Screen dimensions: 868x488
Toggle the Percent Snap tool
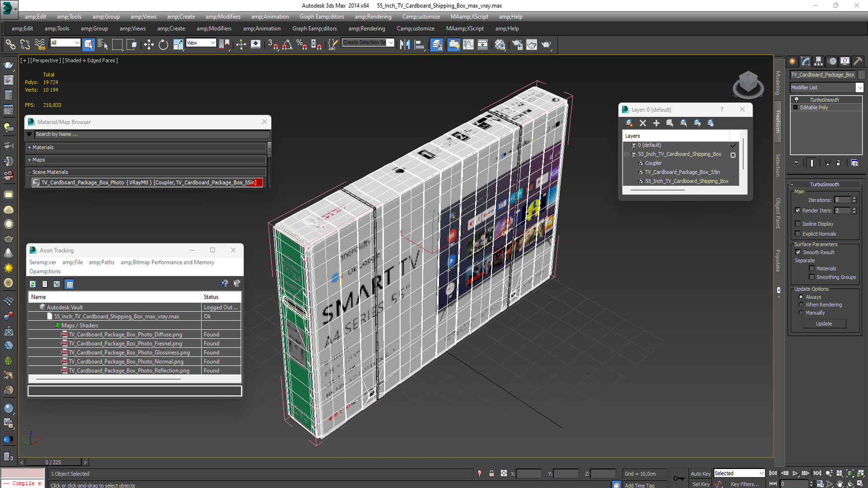[302, 44]
